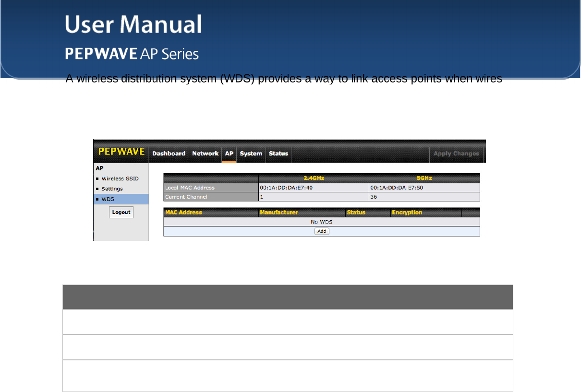Click the Apply Changes button
Image resolution: width=581 pixels, height=392 pixels.
point(456,154)
